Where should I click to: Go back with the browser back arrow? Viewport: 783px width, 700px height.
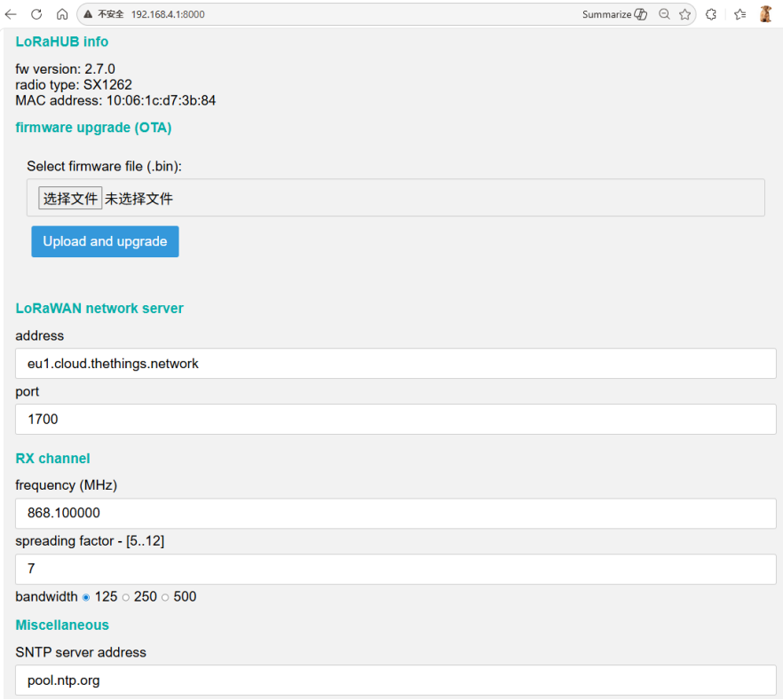click(x=11, y=14)
